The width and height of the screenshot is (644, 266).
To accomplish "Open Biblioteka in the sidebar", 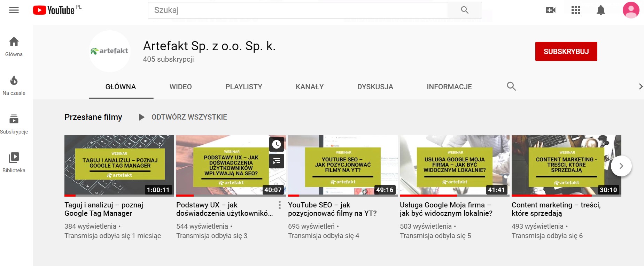I will point(14,163).
